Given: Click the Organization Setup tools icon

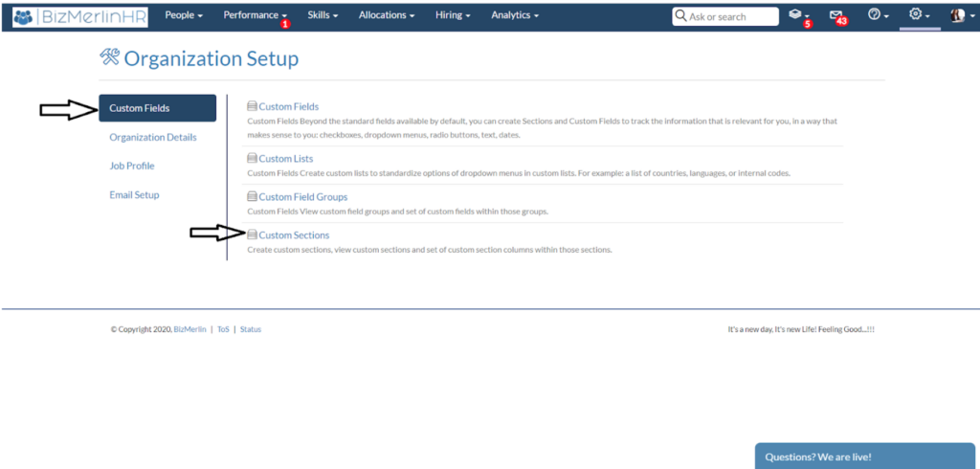Looking at the screenshot, I should (109, 56).
